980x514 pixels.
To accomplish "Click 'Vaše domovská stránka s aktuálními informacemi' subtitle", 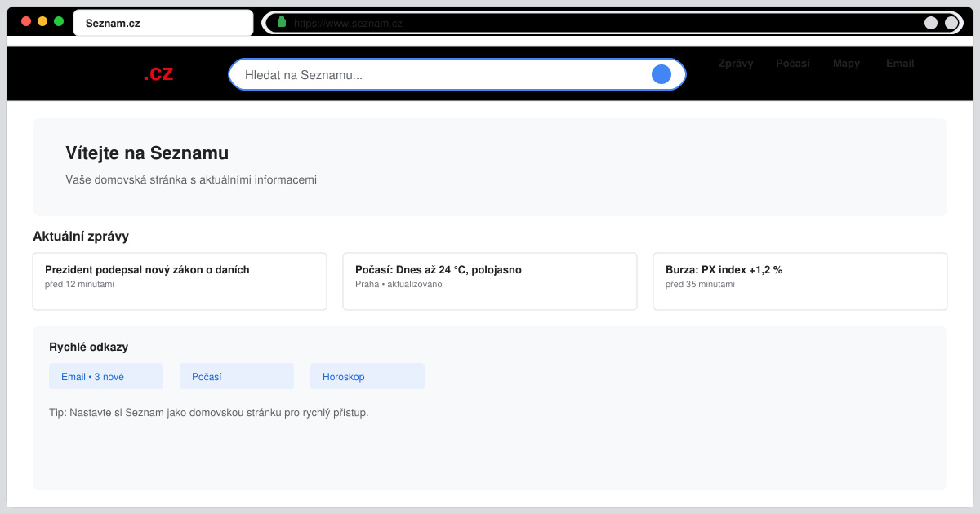I will pos(191,179).
